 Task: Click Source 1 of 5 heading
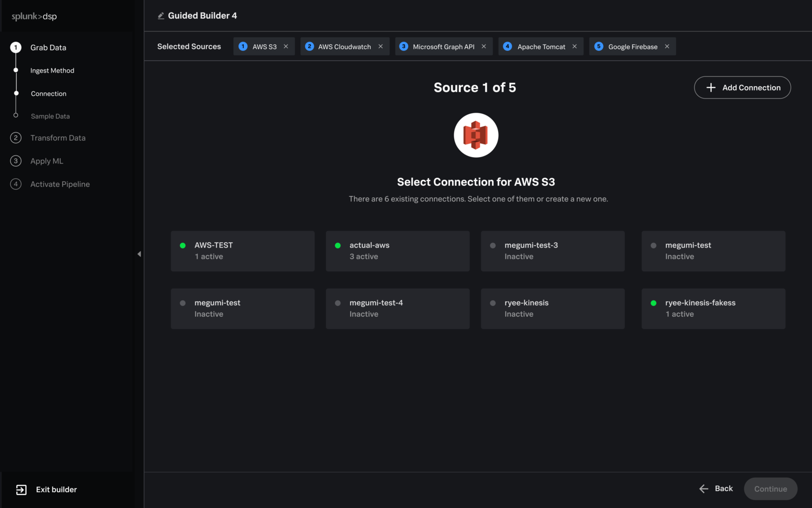(x=475, y=88)
